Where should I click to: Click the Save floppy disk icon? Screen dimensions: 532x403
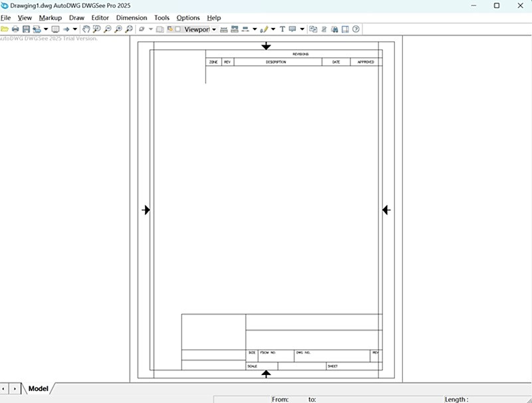point(26,29)
